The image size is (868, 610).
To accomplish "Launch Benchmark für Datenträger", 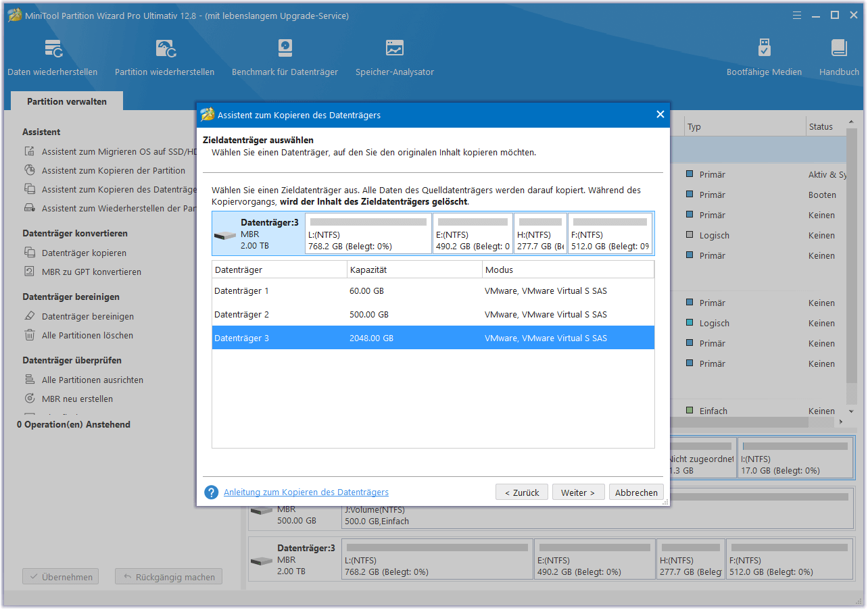I will coord(285,57).
